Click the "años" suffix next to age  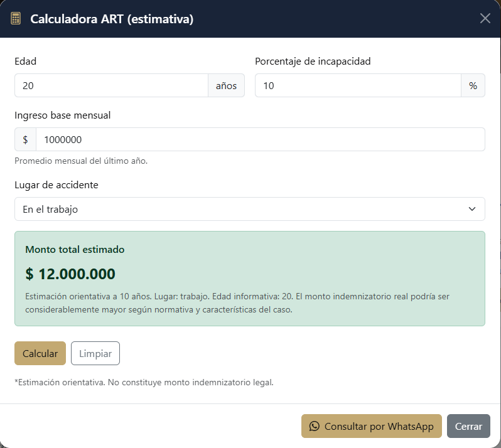[226, 85]
